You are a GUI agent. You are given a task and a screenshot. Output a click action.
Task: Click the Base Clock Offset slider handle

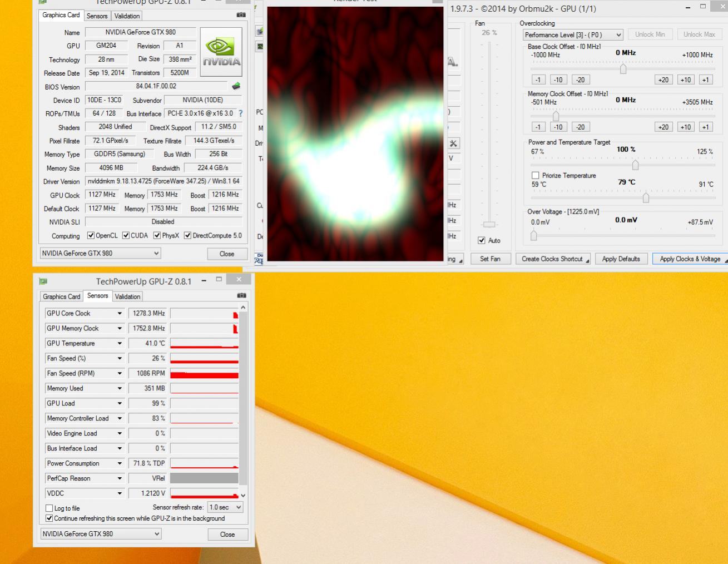click(x=623, y=69)
